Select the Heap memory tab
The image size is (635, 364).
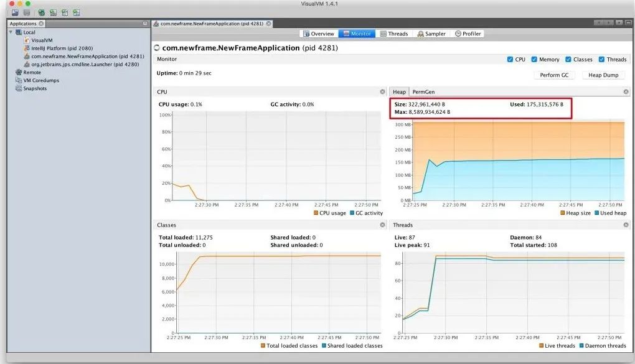pyautogui.click(x=399, y=92)
